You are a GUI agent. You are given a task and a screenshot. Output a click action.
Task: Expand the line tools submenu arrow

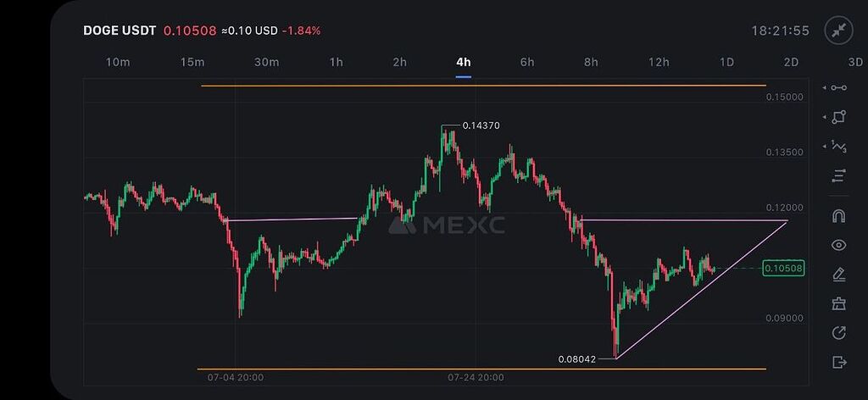(825, 87)
